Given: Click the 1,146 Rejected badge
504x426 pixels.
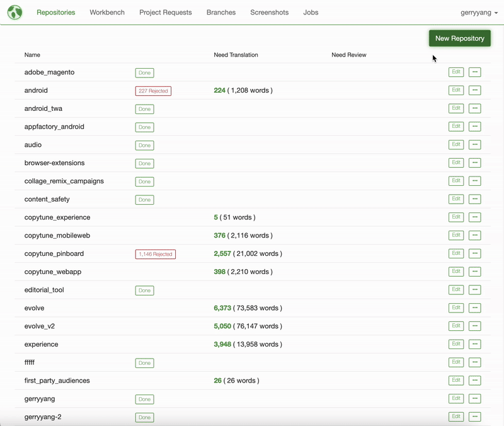Looking at the screenshot, I should pos(155,254).
